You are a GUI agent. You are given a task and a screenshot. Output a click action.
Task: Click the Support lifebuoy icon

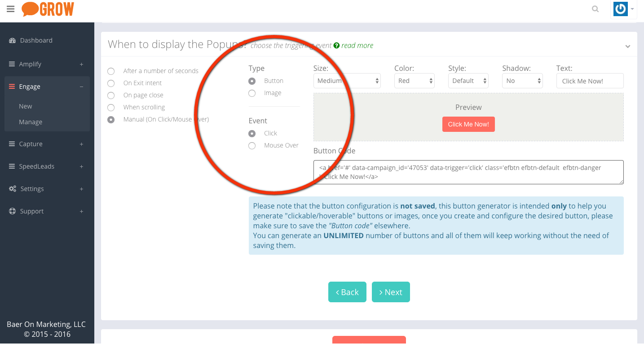tap(13, 211)
